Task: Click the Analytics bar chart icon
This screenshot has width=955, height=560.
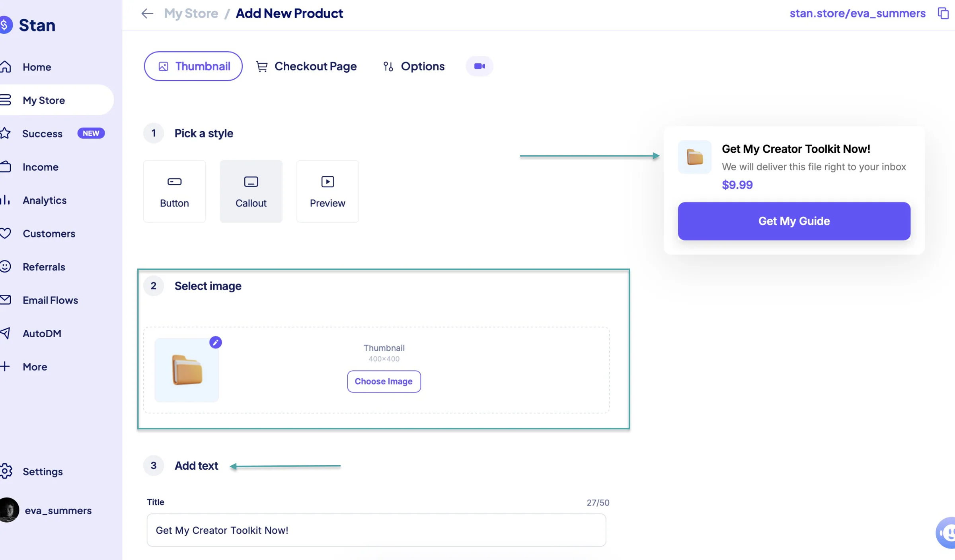Action: coord(5,200)
